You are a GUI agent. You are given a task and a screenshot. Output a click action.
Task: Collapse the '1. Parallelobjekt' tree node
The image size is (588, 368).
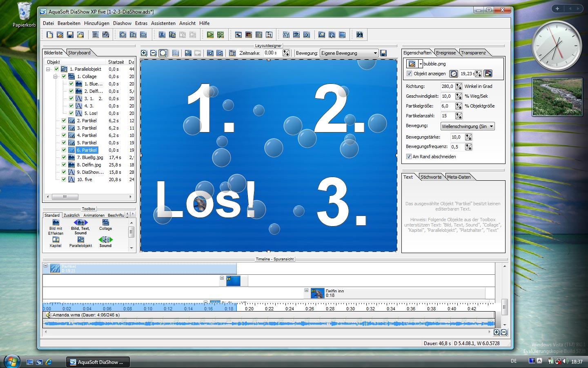48,69
